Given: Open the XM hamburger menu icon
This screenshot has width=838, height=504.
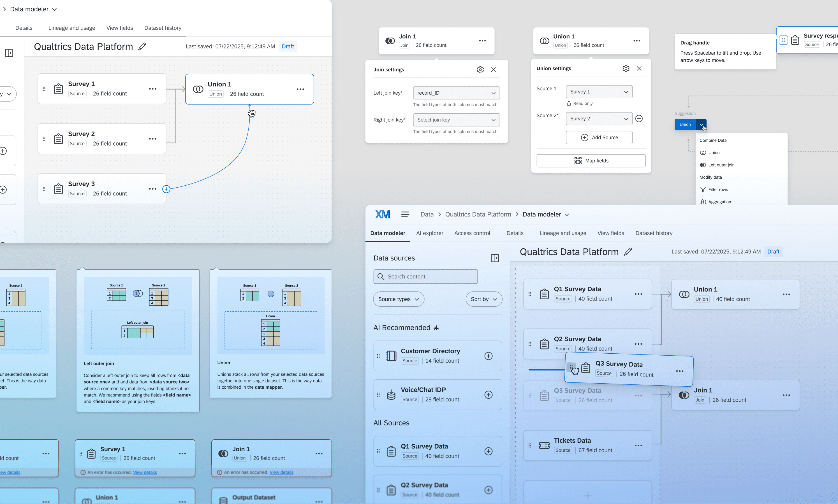Looking at the screenshot, I should click(405, 214).
